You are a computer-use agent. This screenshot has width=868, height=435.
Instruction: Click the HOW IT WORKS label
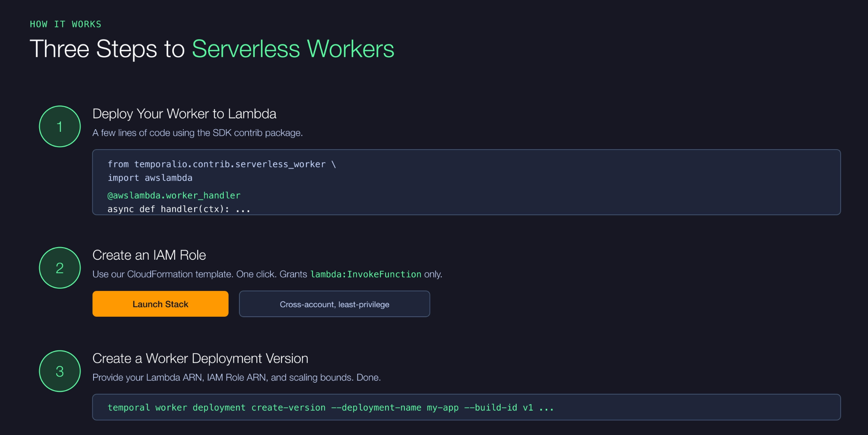(65, 24)
